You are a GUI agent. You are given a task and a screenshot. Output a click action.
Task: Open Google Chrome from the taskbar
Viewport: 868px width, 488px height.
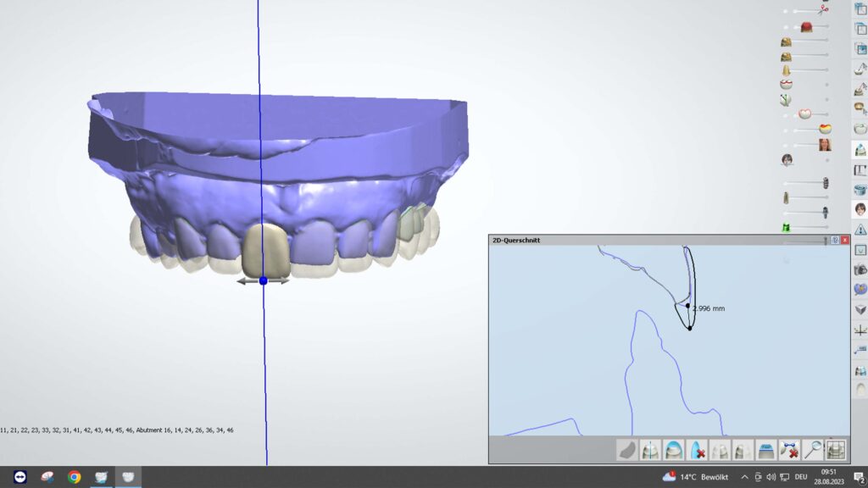[x=75, y=477]
